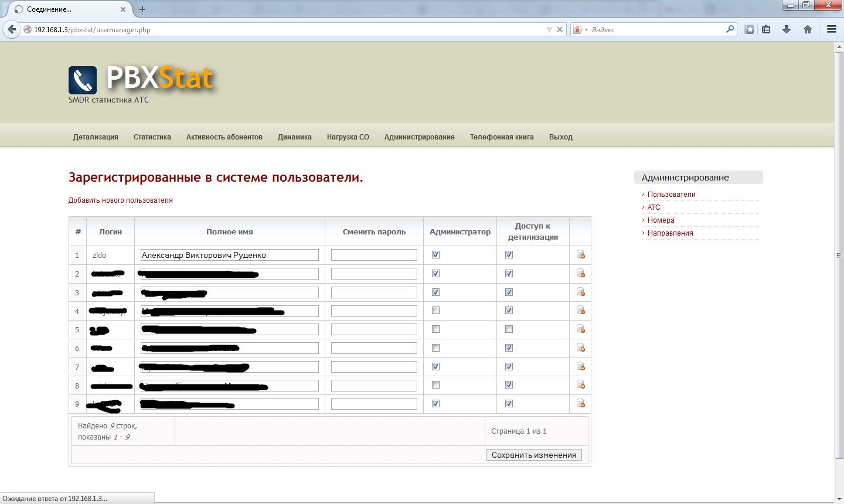Click Сохранить изменения button
The width and height of the screenshot is (844, 504).
point(533,455)
